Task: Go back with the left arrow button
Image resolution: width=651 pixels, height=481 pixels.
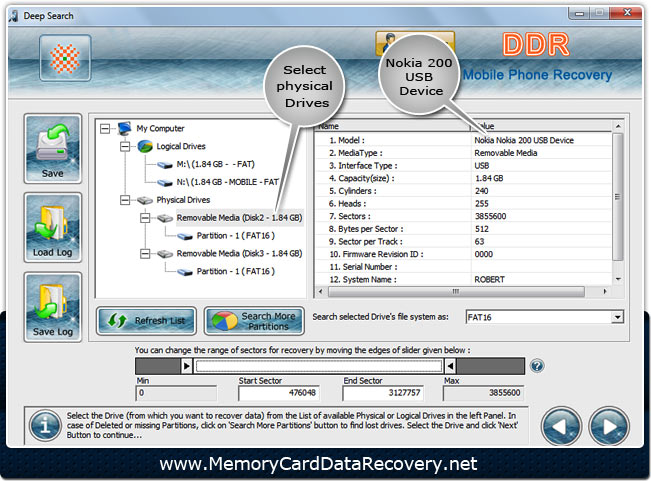Action: [561, 426]
